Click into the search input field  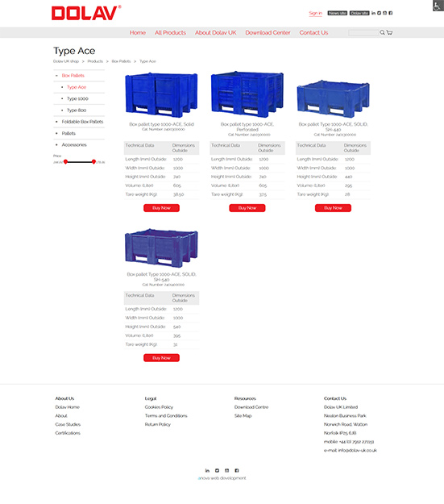click(363, 32)
